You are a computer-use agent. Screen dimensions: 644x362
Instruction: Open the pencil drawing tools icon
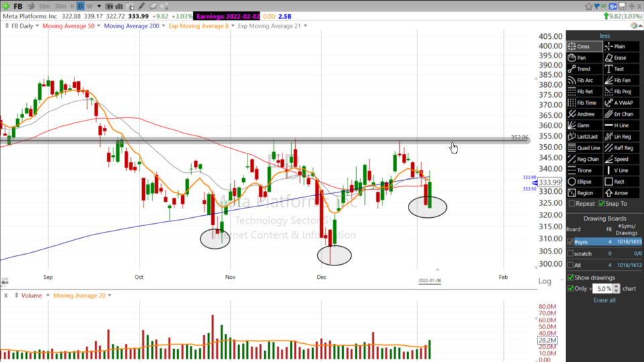(x=142, y=6)
